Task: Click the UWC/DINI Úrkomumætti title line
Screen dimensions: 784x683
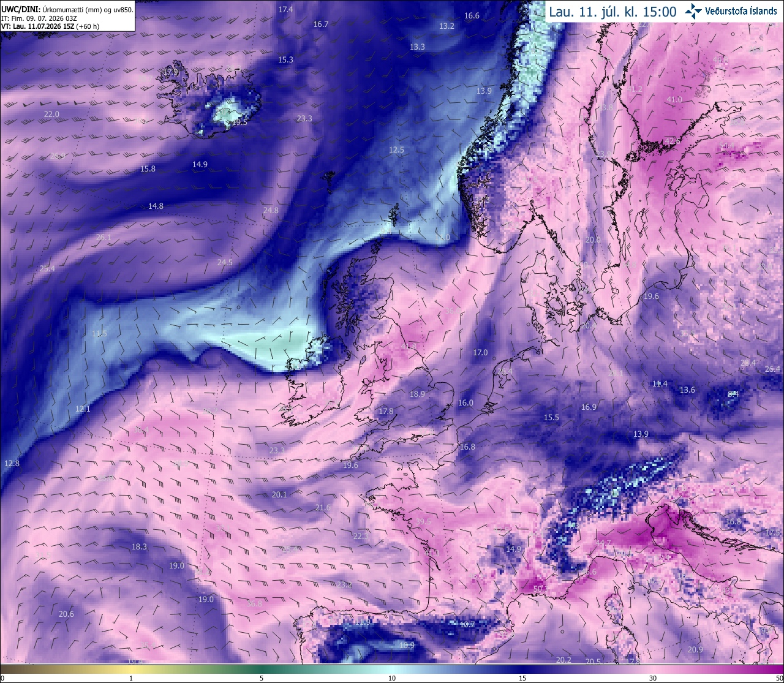Action: pos(67,10)
